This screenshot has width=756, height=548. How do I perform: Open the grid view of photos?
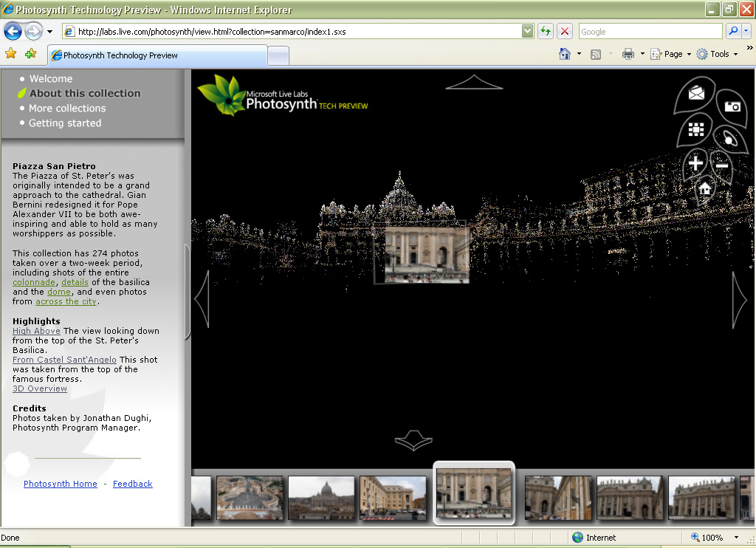click(695, 129)
